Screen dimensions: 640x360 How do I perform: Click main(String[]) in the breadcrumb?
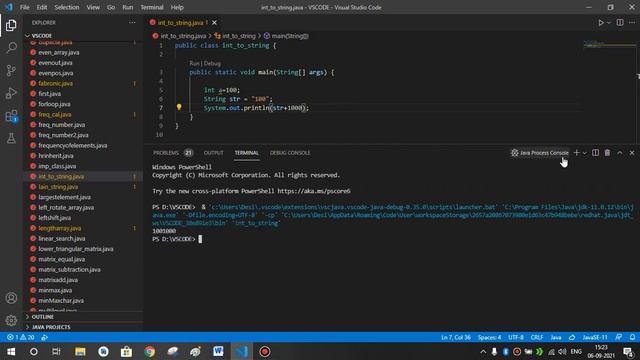(290, 36)
